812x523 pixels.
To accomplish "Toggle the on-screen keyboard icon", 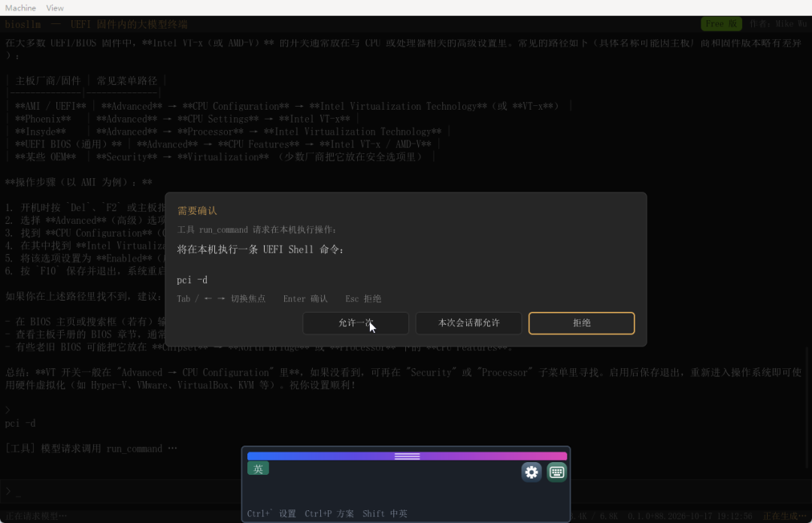I will coord(556,472).
